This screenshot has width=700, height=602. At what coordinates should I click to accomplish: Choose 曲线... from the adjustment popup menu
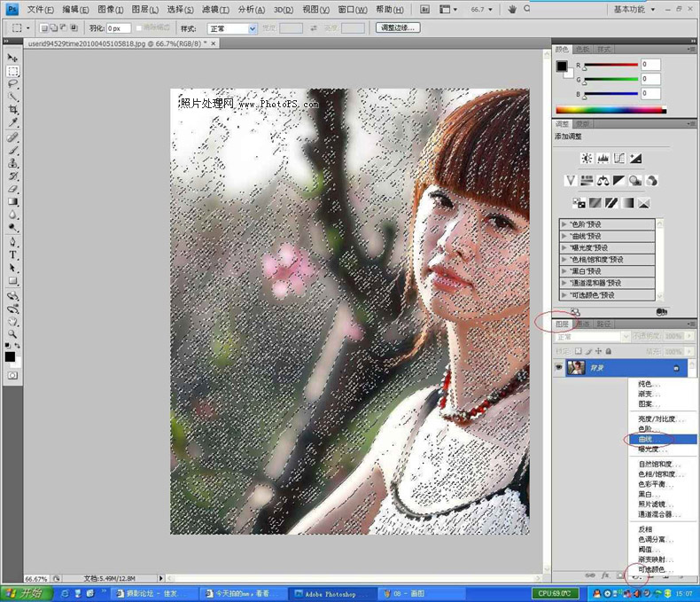[x=663, y=440]
